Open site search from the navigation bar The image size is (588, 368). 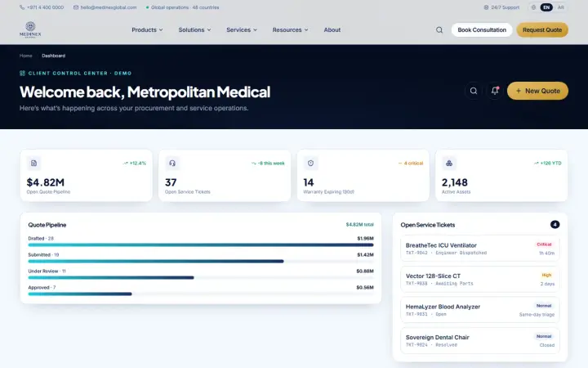[x=439, y=29]
